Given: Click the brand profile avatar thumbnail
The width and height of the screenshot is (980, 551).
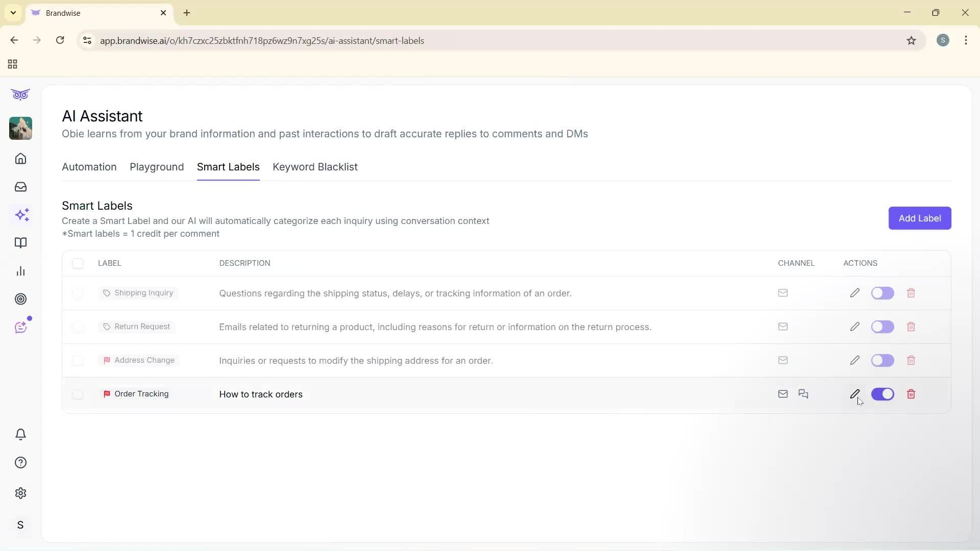Looking at the screenshot, I should [x=20, y=128].
